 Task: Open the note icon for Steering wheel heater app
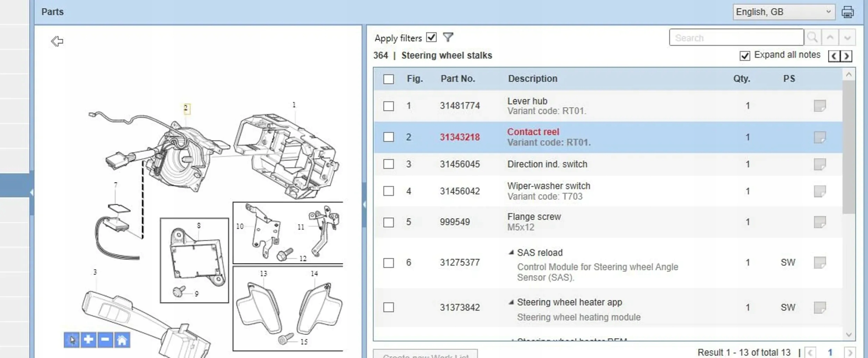coord(820,307)
